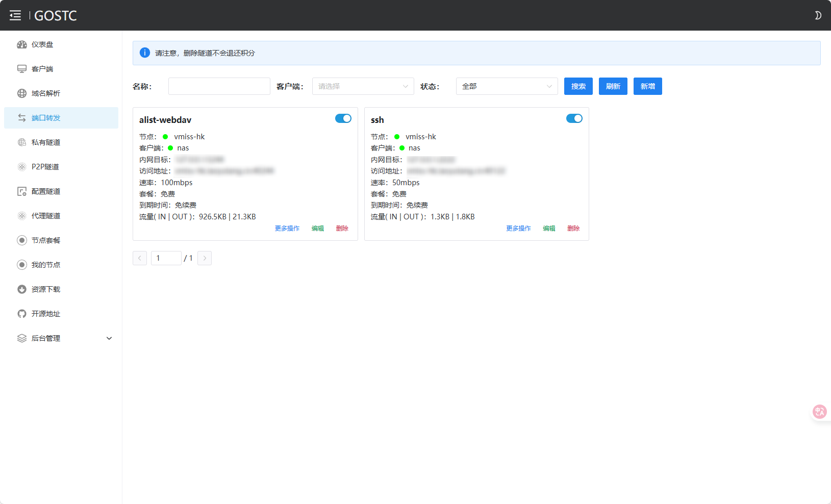Click traffic value 1.3KB | 1.8KB
Screen dimensions: 831x504
(x=452, y=217)
